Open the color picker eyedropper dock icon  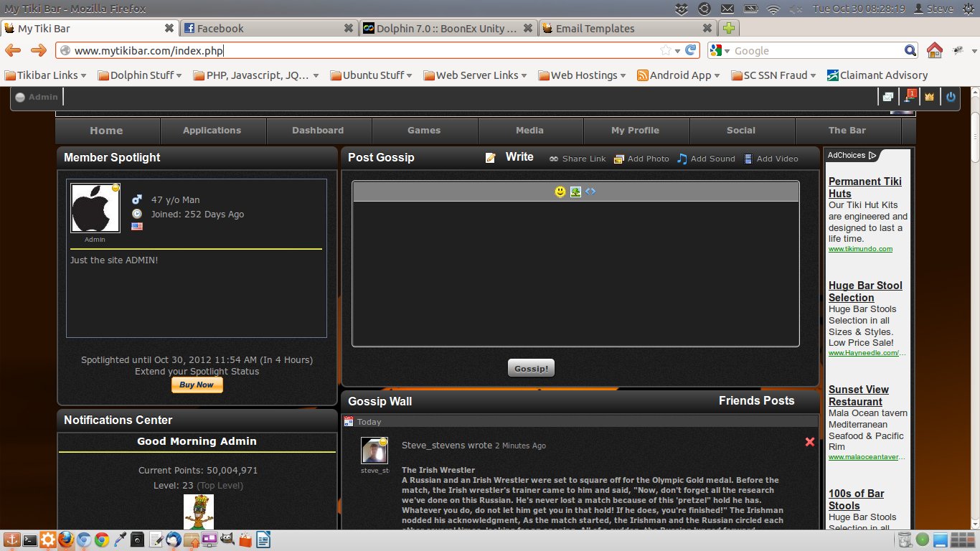click(120, 540)
